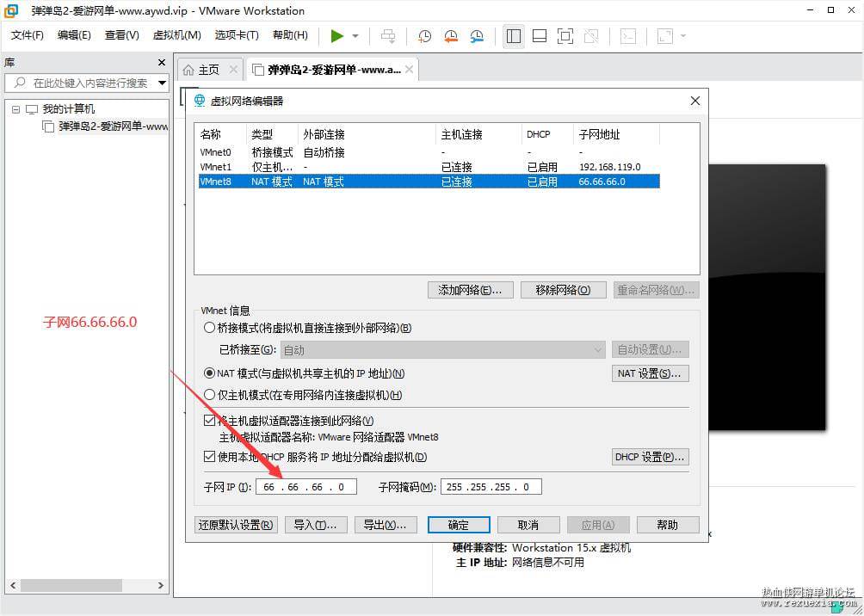This screenshot has width=864, height=616.
Task: Click the green power on play icon
Action: [x=337, y=36]
